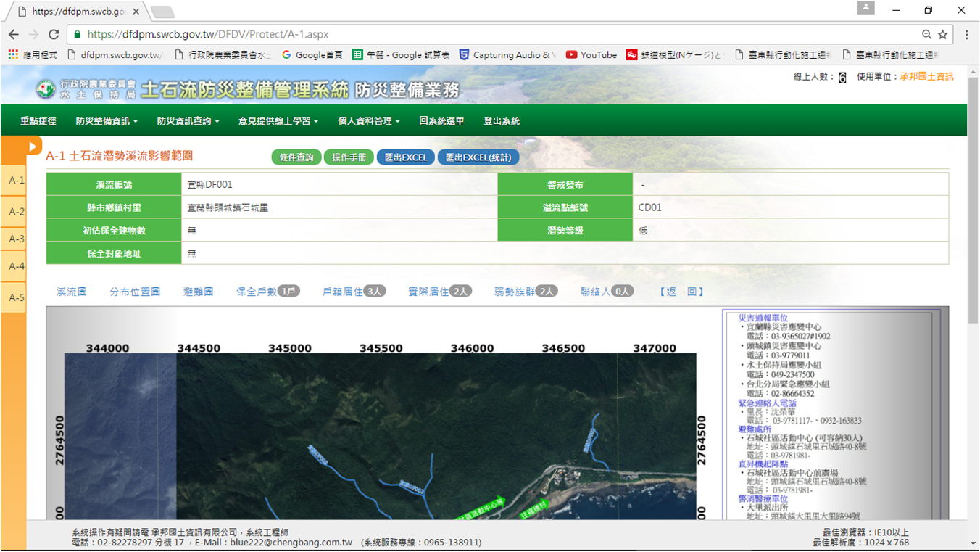Click the orange sidebar collapse arrow
Screen dimensions: 980x552
[32, 147]
